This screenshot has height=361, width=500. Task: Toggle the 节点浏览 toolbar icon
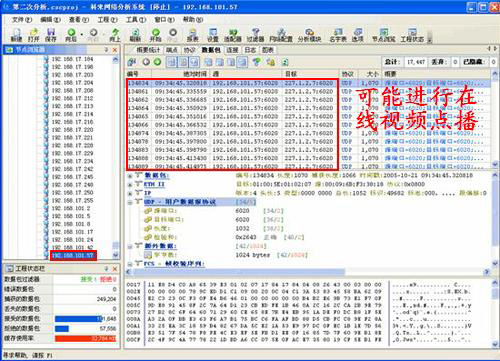(x=384, y=35)
